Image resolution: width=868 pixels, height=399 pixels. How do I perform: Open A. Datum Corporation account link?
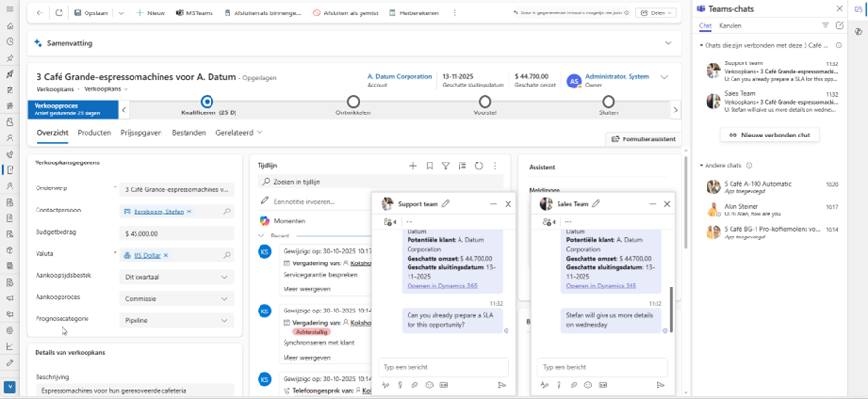399,76
